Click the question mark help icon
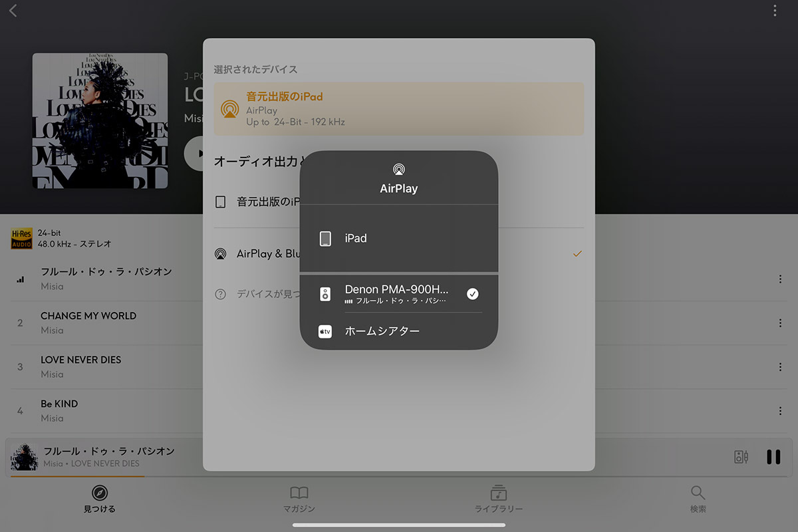This screenshot has height=532, width=798. (x=221, y=294)
